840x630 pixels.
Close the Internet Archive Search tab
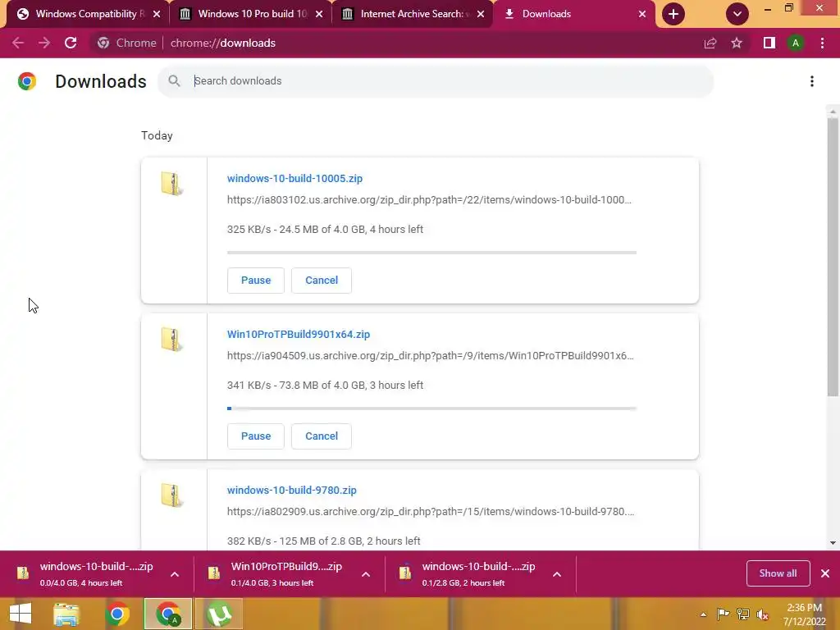click(x=481, y=14)
